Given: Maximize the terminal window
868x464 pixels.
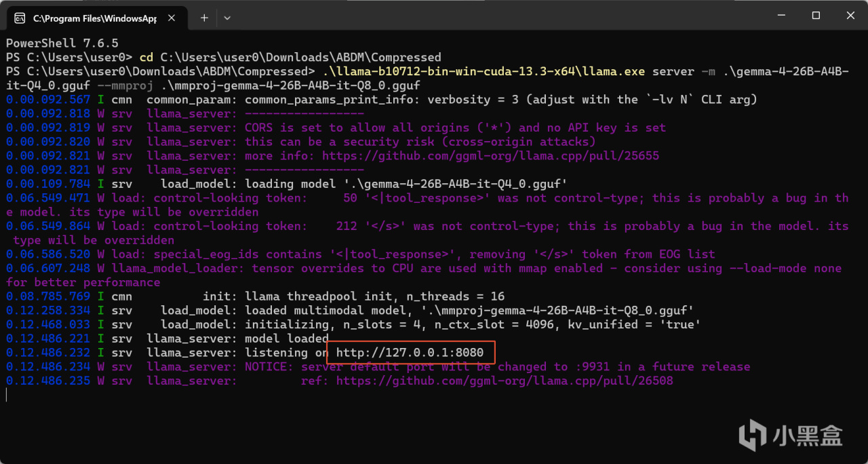Looking at the screenshot, I should tap(816, 16).
